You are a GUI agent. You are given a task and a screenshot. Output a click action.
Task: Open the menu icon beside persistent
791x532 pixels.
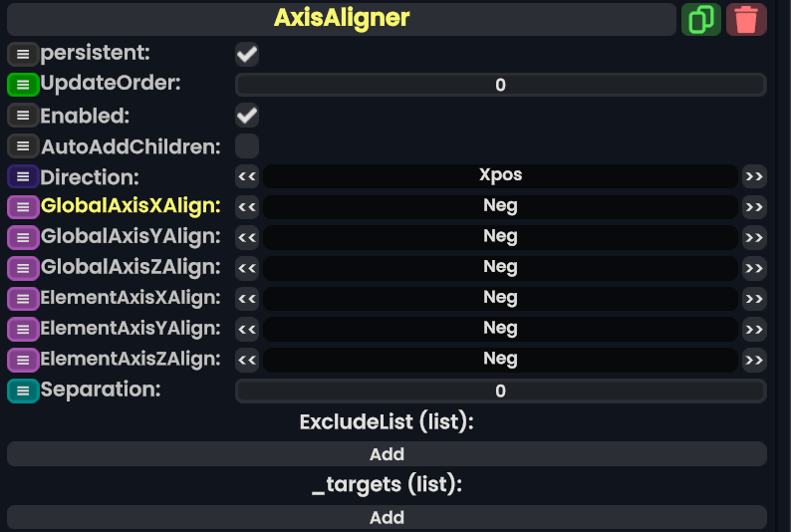coord(22,54)
